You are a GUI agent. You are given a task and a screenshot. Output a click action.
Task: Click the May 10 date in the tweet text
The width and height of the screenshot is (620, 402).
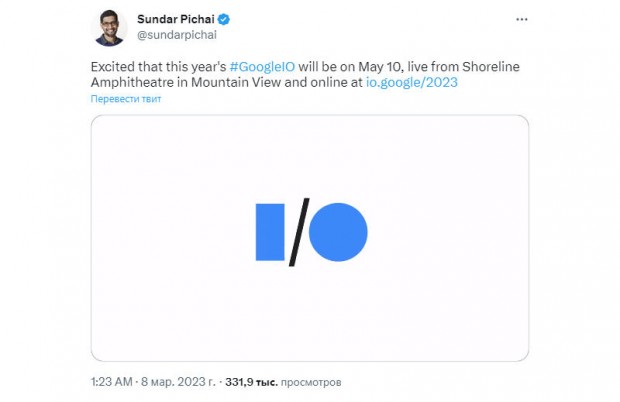(380, 66)
